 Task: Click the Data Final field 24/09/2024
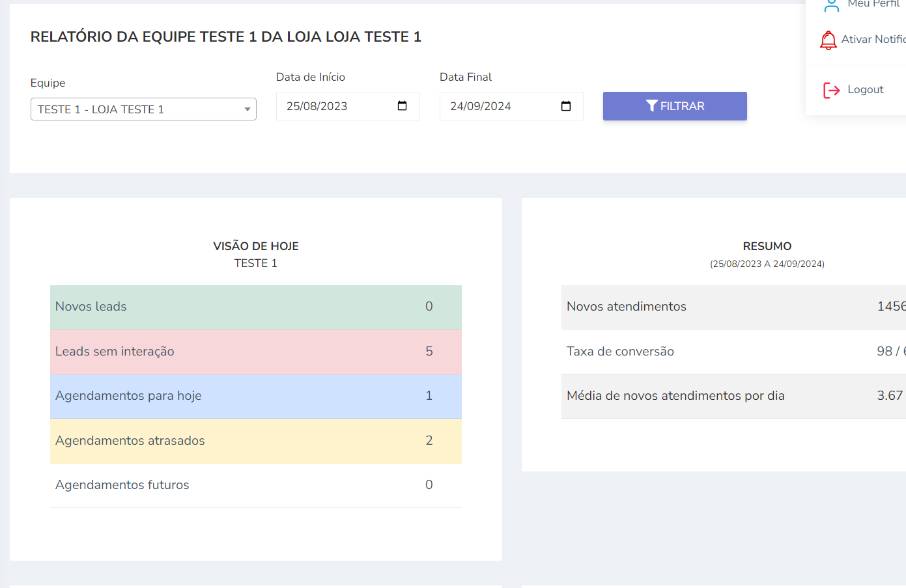tap(511, 106)
